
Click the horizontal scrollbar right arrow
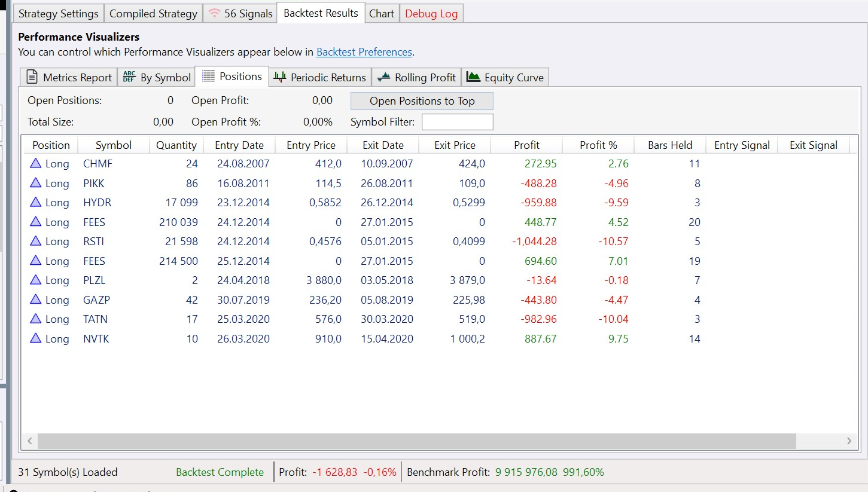click(848, 441)
